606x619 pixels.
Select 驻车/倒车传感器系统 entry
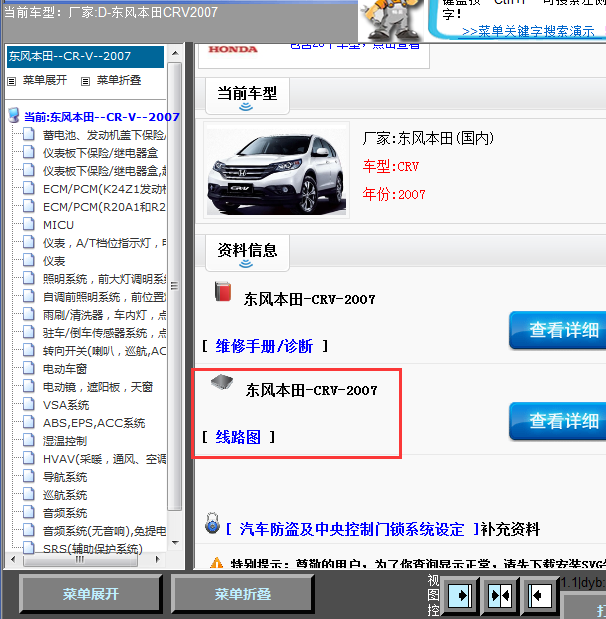pyautogui.click(x=104, y=333)
